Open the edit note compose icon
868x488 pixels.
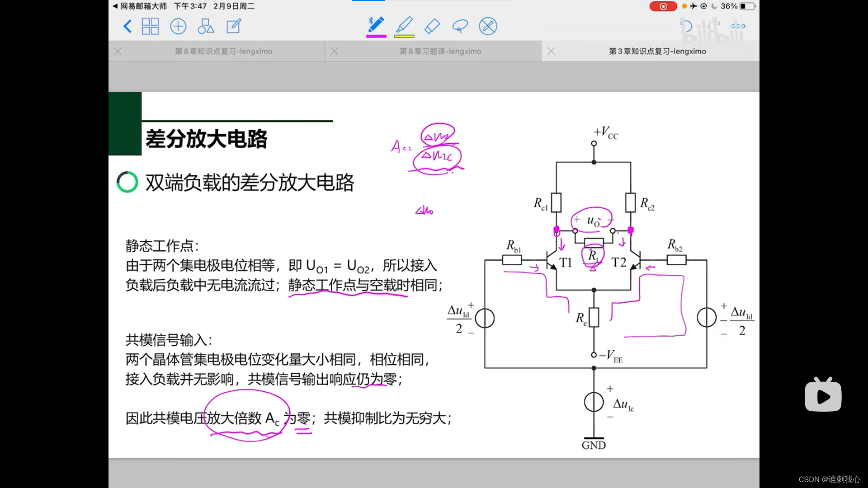(234, 26)
